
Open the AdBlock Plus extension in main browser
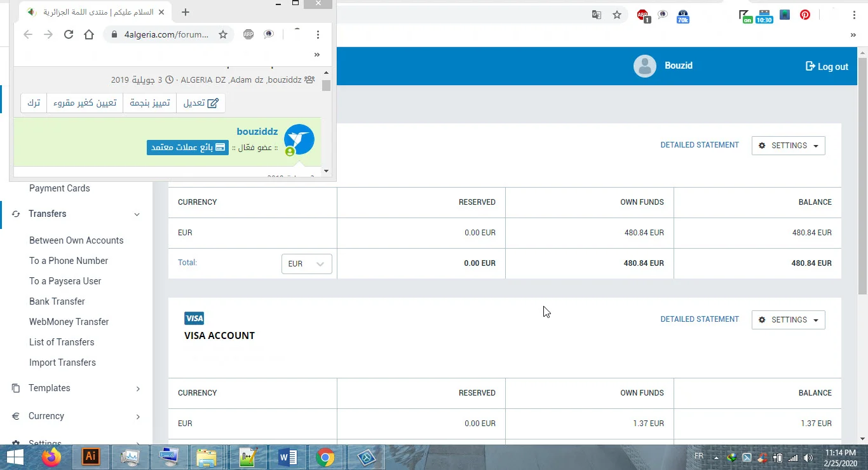643,15
